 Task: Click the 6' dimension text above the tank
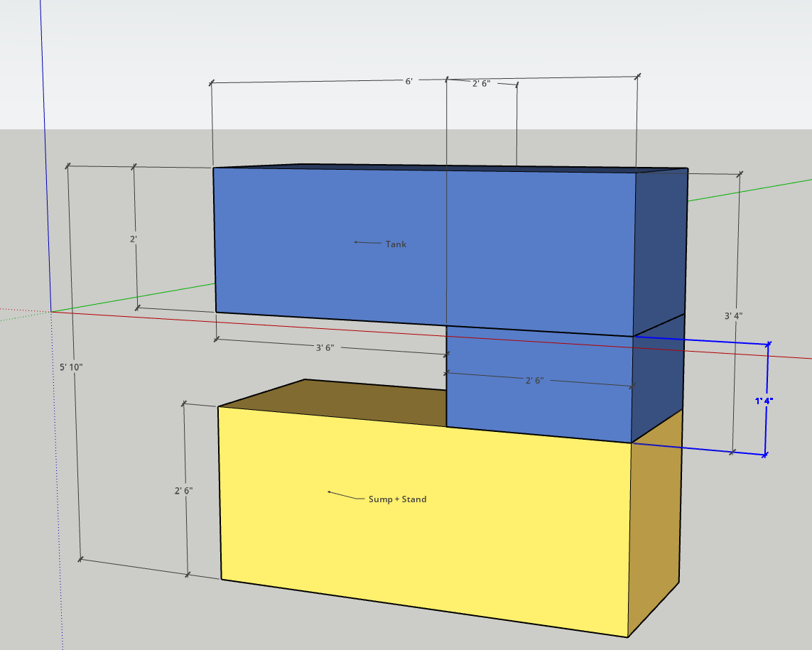408,81
